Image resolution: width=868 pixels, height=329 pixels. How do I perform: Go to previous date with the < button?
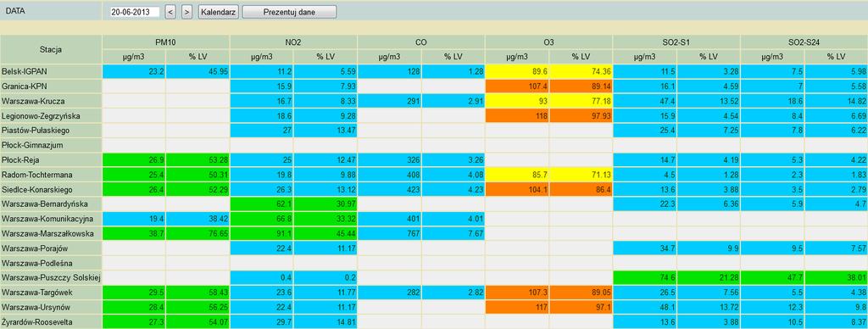170,12
